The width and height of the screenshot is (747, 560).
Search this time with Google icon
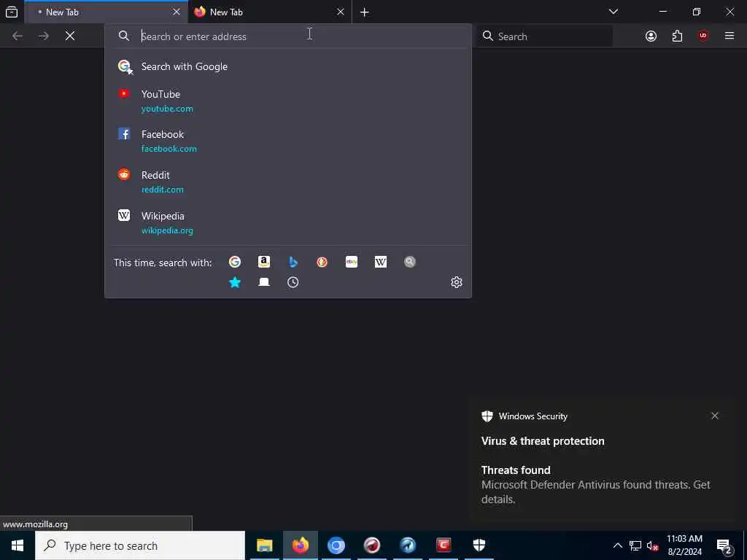pos(235,262)
